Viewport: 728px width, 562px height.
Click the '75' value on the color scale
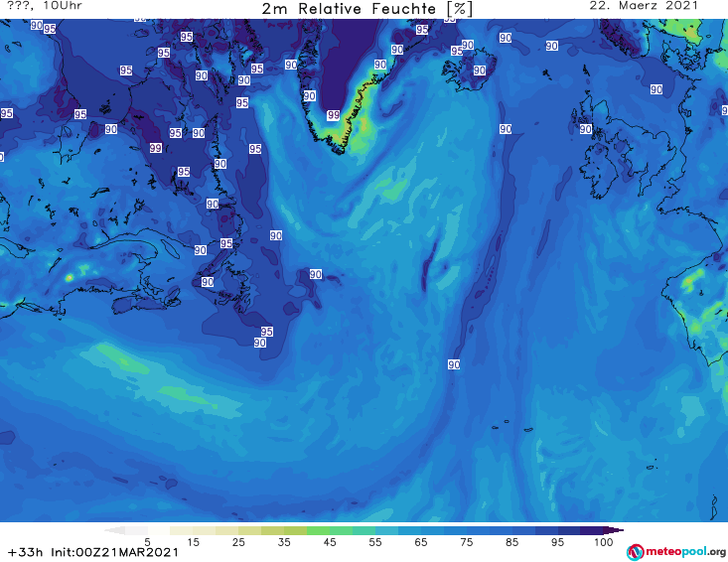[467, 542]
